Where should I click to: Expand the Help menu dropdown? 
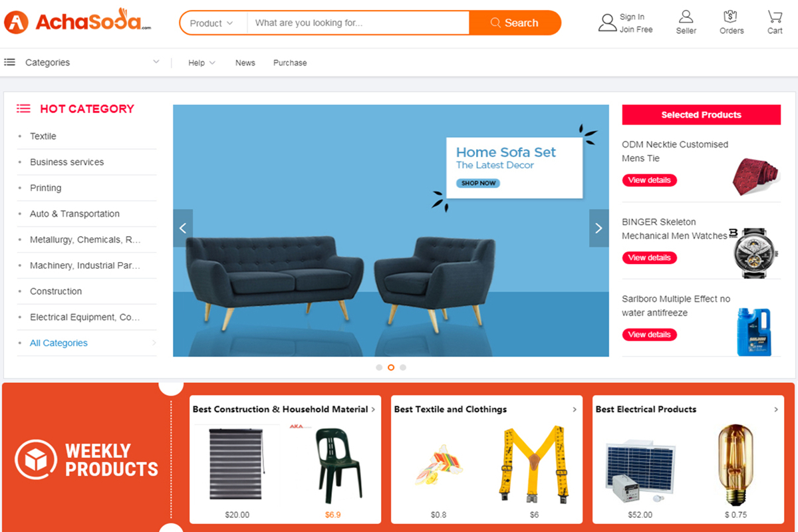201,63
